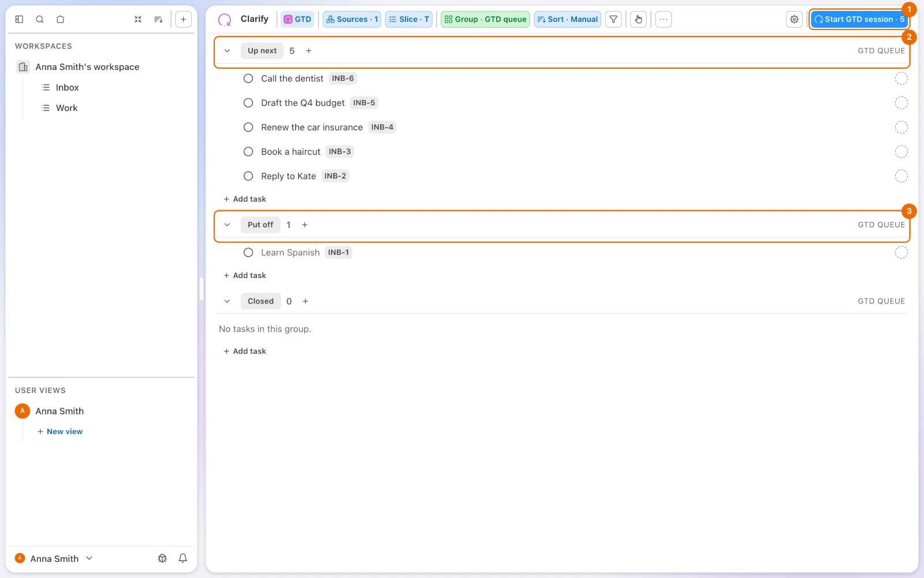Screen dimensions: 924x578
Task: Collapse the Put off group chevron
Action: click(227, 225)
